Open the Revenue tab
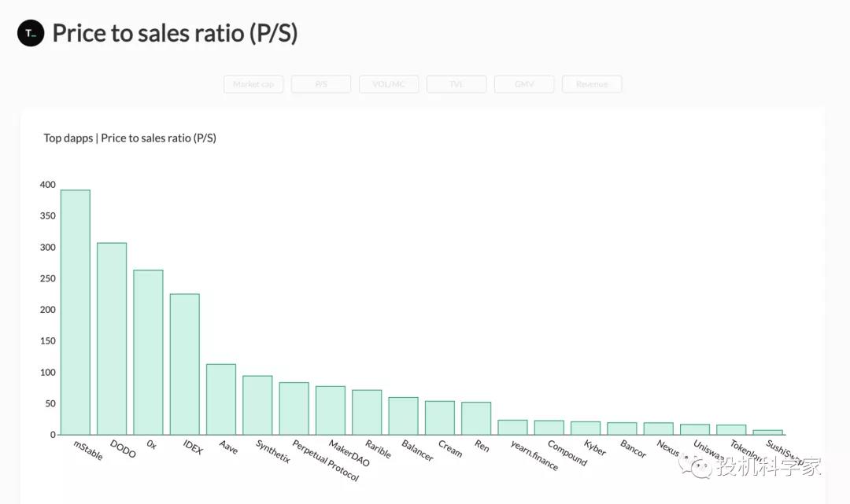 click(592, 84)
